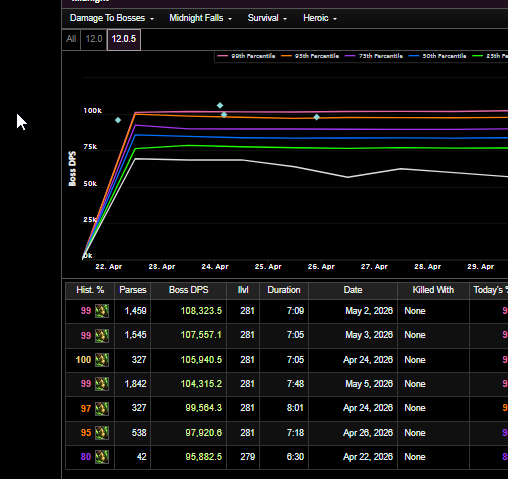Sort by the Hist. % column header
508x479 pixels.
click(x=90, y=290)
